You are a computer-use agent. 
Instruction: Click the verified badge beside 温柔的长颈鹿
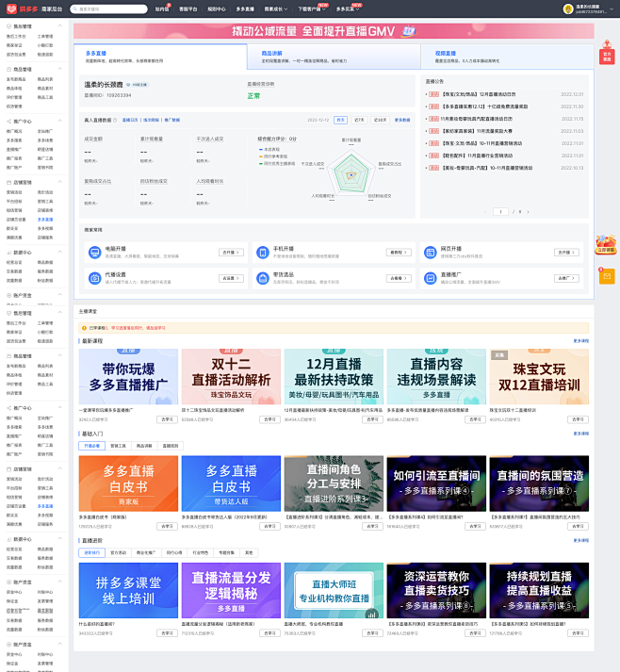pos(138,85)
